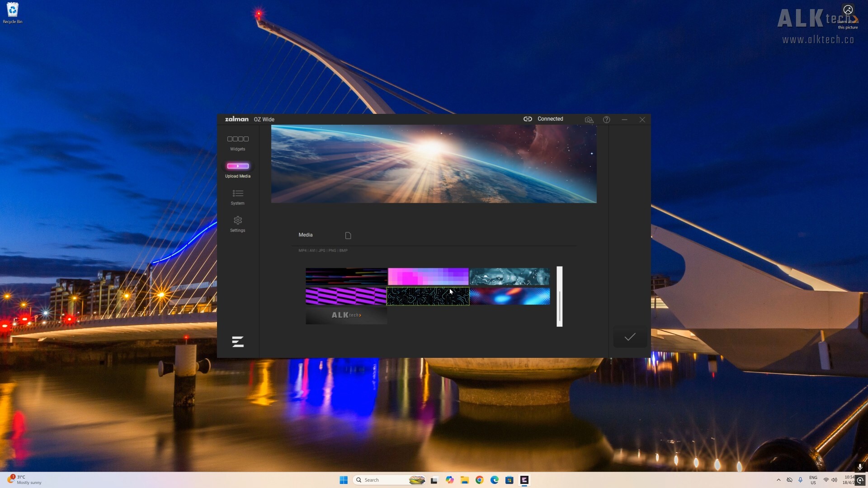The height and width of the screenshot is (488, 868).
Task: Click the link icon next to Connected
Action: [x=528, y=119]
